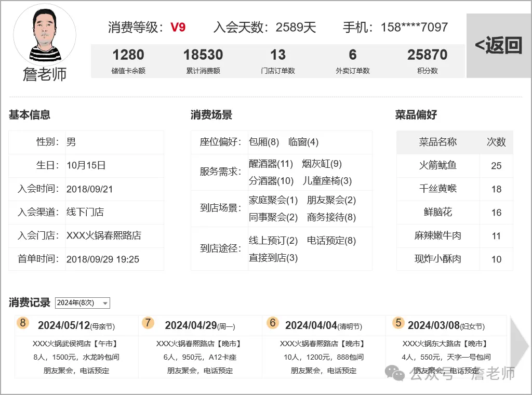Screen dimensions: 532x395
Task: Click the 次数 column header
Action: coord(496,142)
